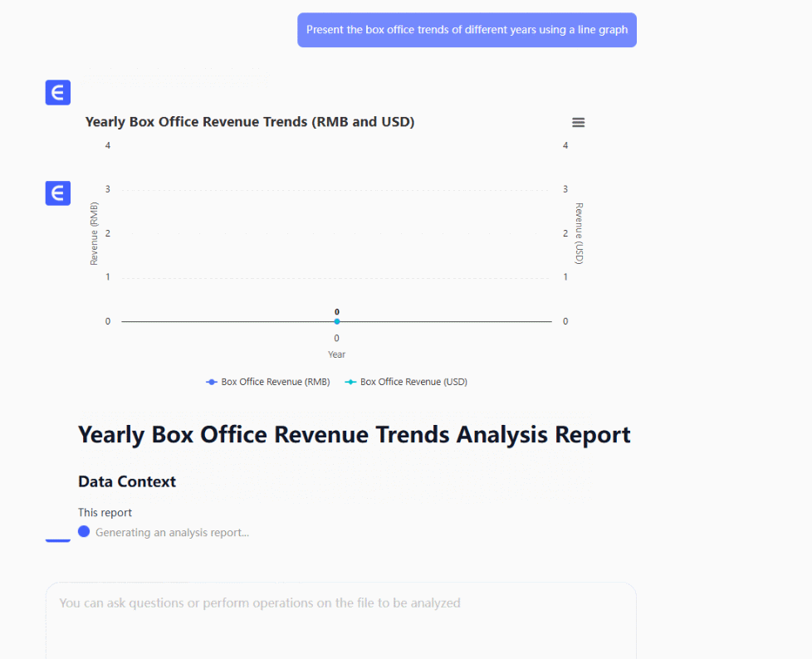Click the Year x-axis title
Screen dimensions: 812x659
(336, 354)
